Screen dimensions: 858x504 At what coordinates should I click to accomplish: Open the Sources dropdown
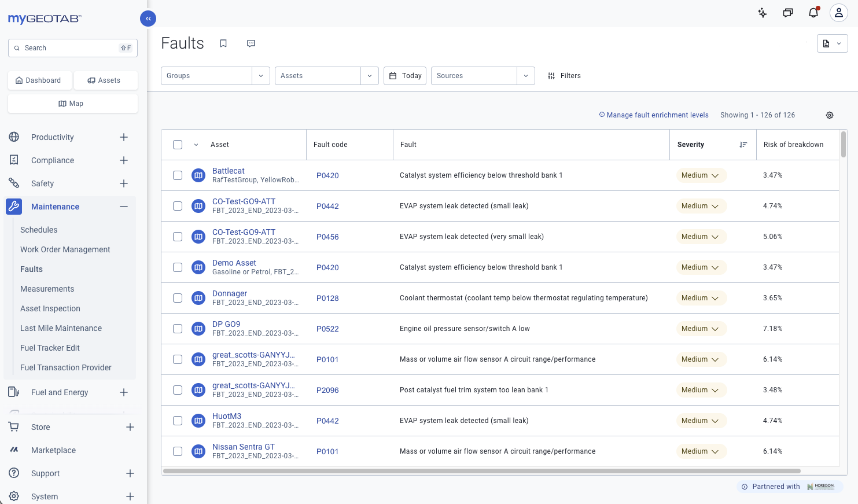coord(525,75)
